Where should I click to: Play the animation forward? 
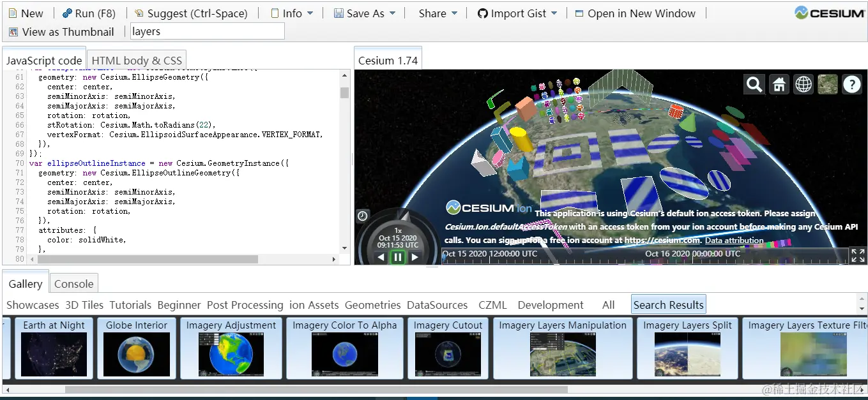tap(415, 257)
